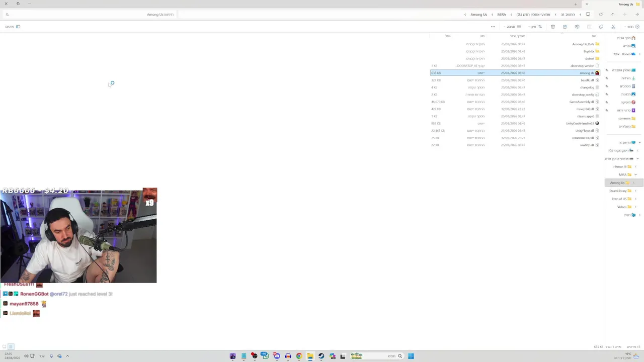
Task: Collapse the MIRA folder tree node
Action: pos(635,174)
